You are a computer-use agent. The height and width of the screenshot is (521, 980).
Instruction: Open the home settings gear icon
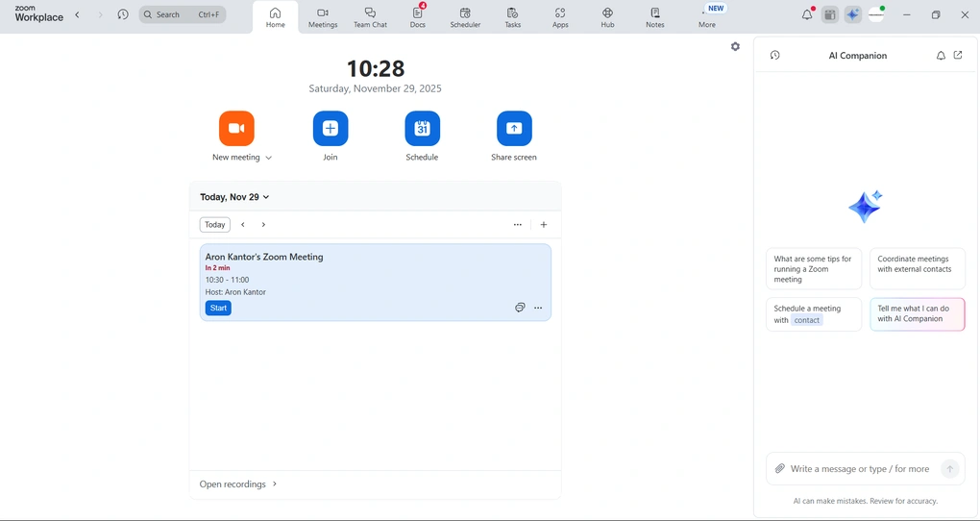click(x=735, y=46)
